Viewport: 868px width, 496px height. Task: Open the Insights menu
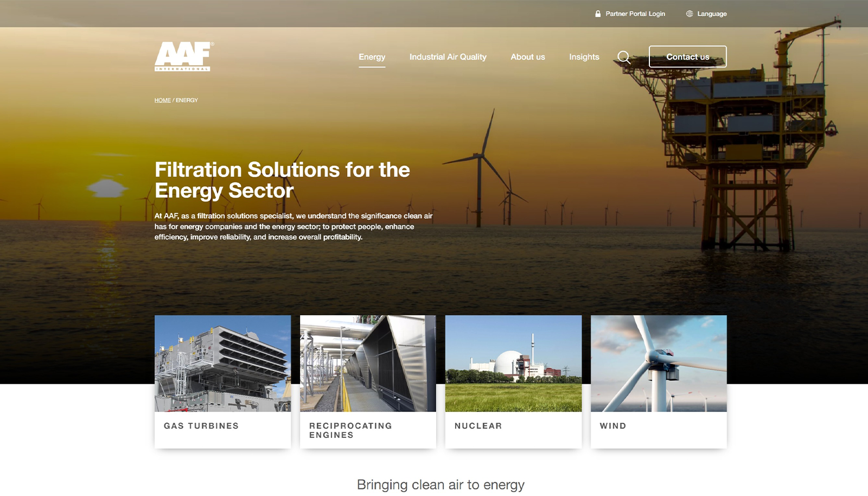pyautogui.click(x=584, y=56)
